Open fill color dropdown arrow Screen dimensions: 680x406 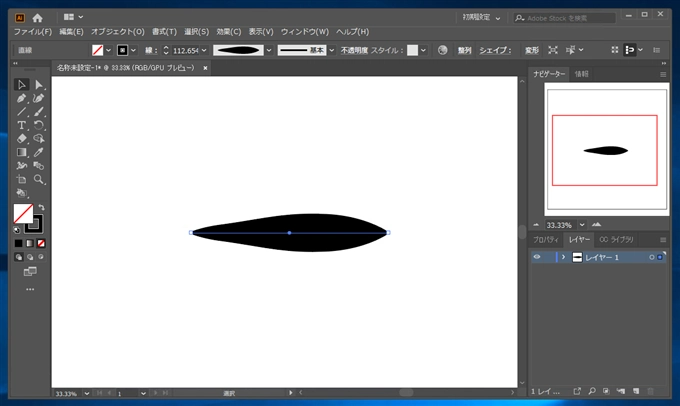(108, 50)
